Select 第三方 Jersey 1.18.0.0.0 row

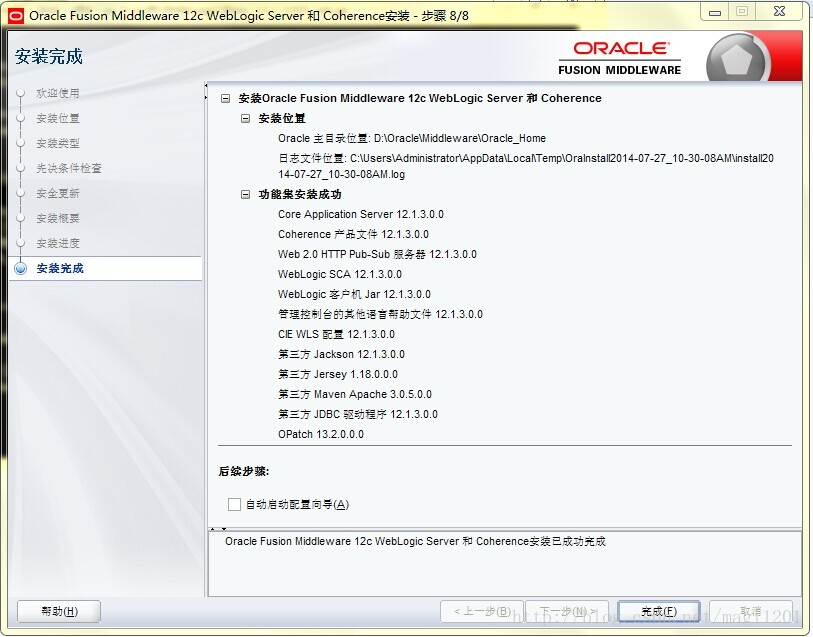coord(338,374)
